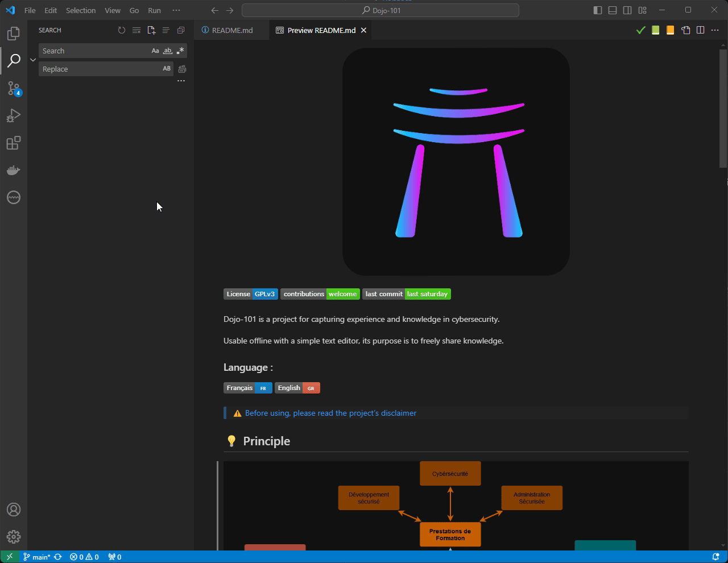Open Source Control with 4 changes
728x563 pixels.
click(14, 88)
